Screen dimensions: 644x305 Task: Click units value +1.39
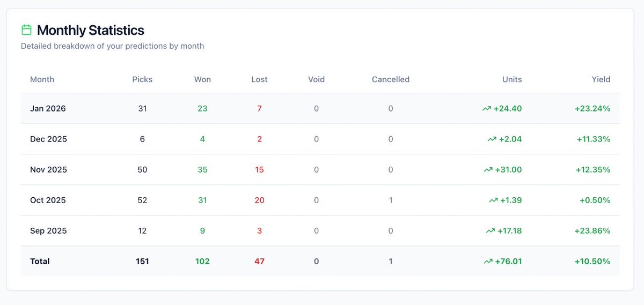click(x=511, y=200)
